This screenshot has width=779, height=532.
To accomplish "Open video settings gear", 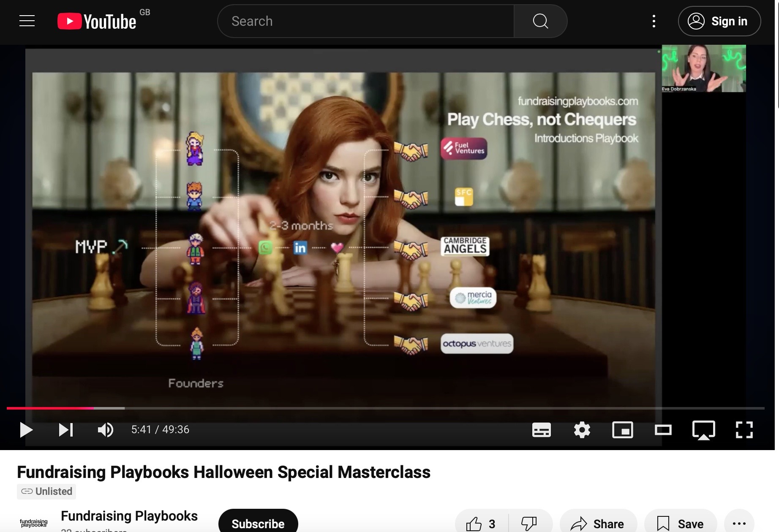I will [x=582, y=430].
